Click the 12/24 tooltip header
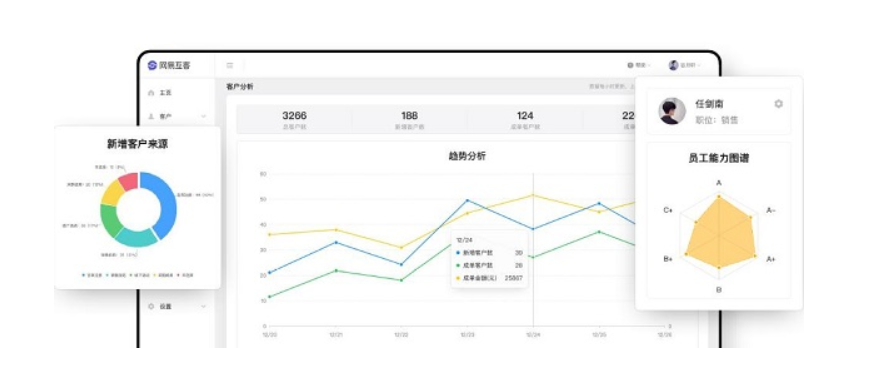874x380 pixels. click(x=464, y=240)
